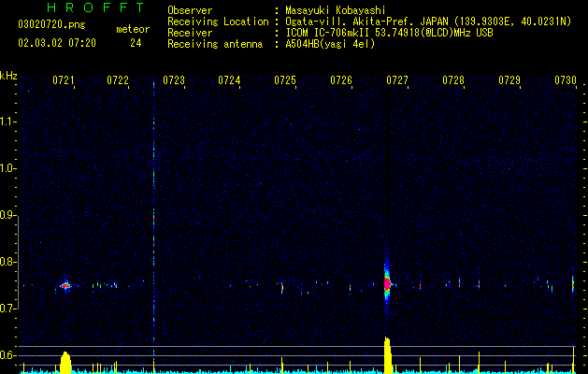Screen dimensions: 588x374
Task: Click the 0727 time marker
Action: 397,80
